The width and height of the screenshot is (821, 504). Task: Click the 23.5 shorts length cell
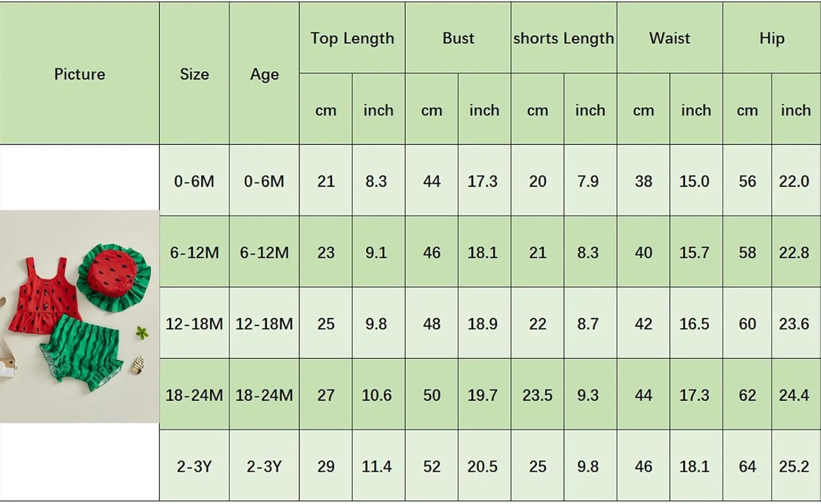(537, 395)
